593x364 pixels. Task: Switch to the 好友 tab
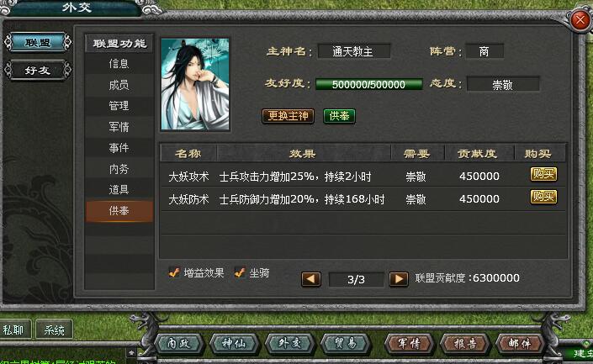point(38,71)
